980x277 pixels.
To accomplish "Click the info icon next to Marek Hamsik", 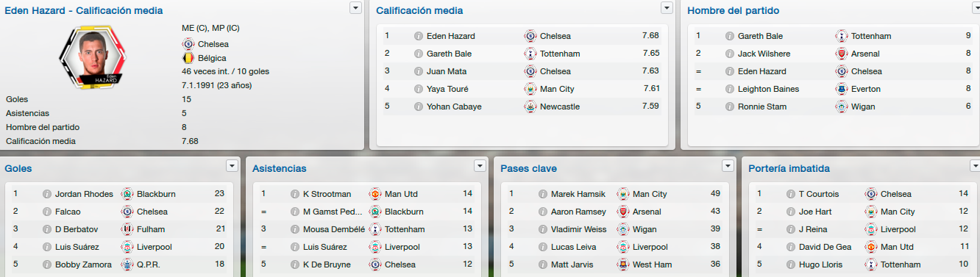I will point(543,194).
